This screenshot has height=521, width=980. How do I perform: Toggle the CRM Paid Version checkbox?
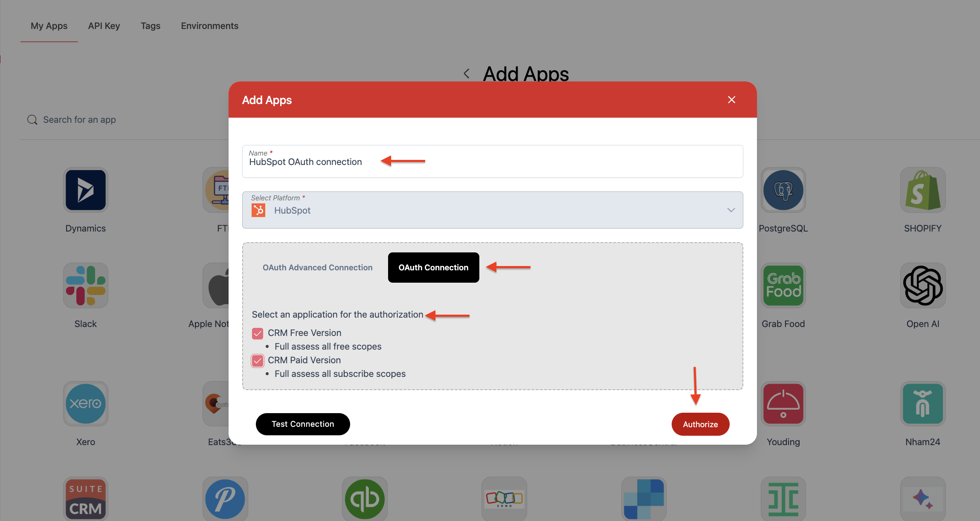(257, 360)
